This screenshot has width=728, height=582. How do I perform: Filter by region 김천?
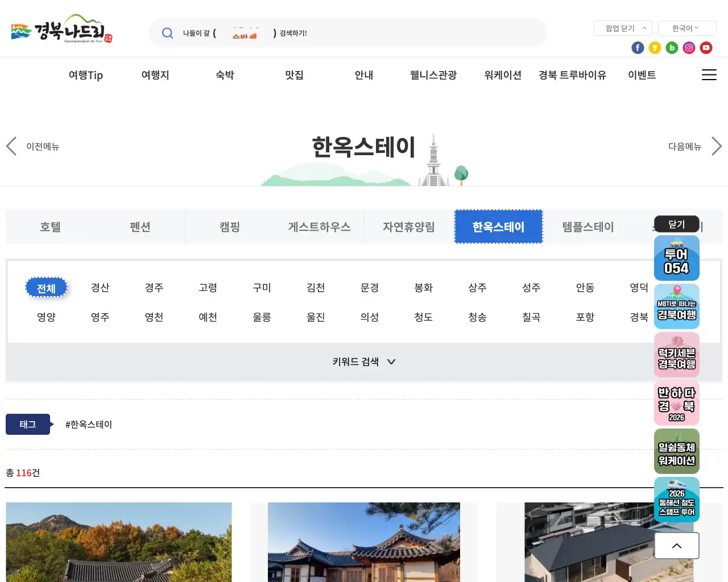pyautogui.click(x=316, y=288)
